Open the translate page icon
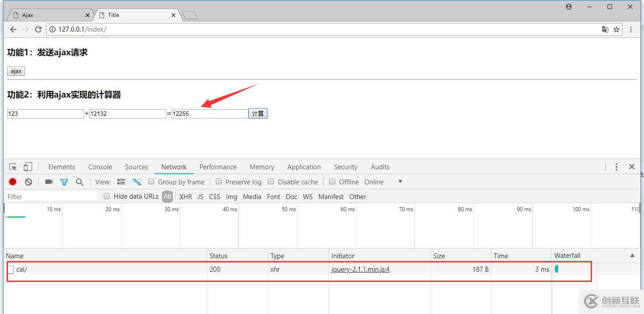The height and width of the screenshot is (314, 644). (x=605, y=29)
